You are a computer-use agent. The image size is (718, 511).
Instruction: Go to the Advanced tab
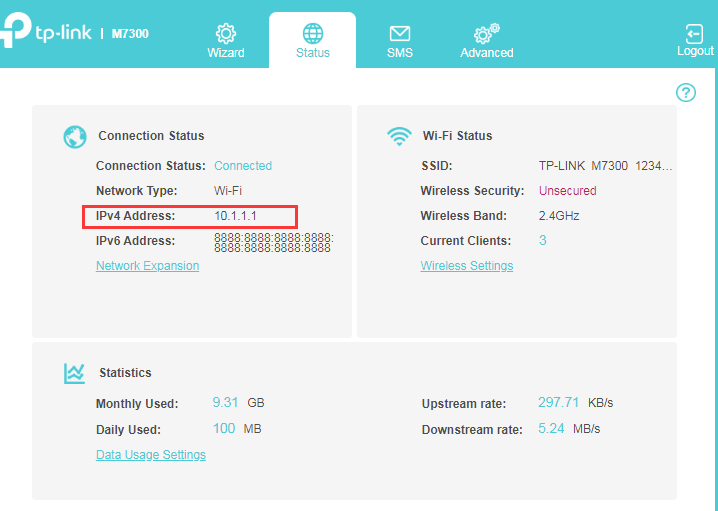[487, 40]
